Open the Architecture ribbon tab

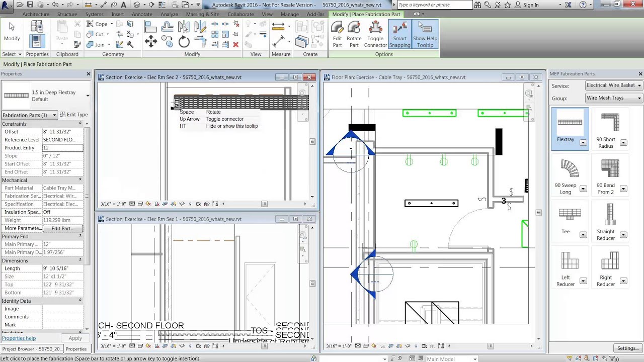tap(36, 14)
